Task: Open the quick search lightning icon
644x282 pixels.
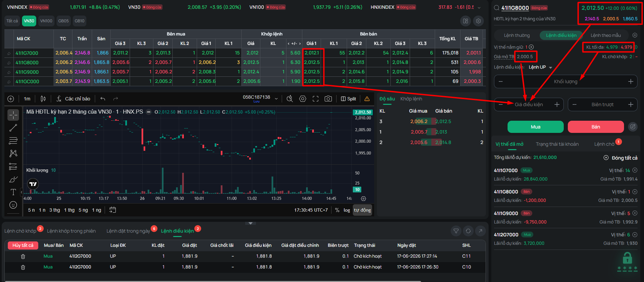Action: point(289,99)
